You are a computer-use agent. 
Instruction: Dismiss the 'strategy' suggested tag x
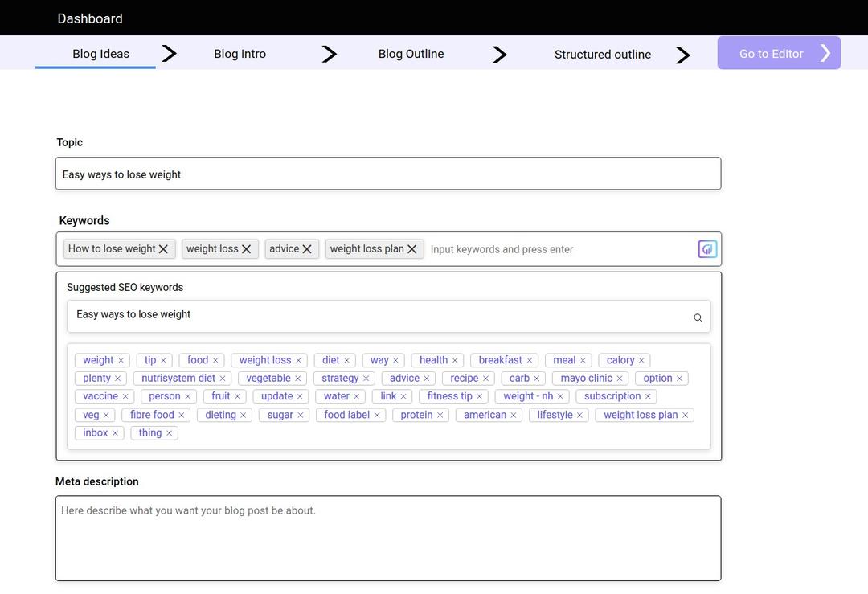[366, 379]
